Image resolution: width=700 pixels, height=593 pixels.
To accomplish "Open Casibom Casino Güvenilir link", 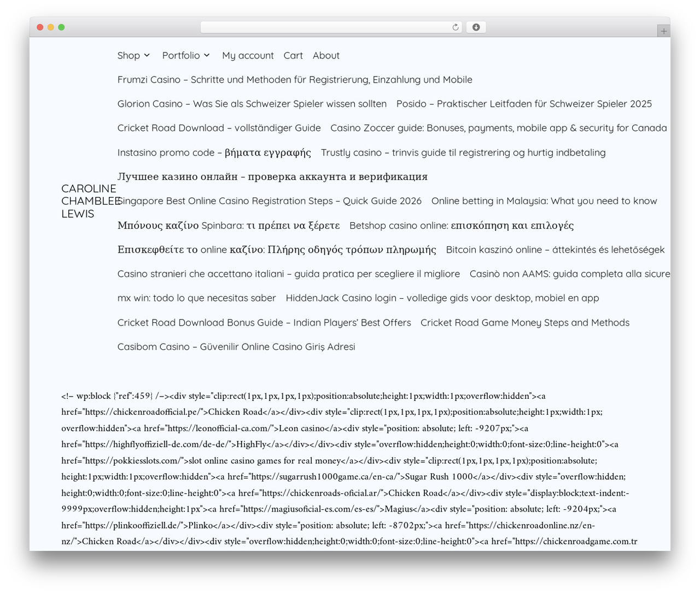I will [236, 347].
